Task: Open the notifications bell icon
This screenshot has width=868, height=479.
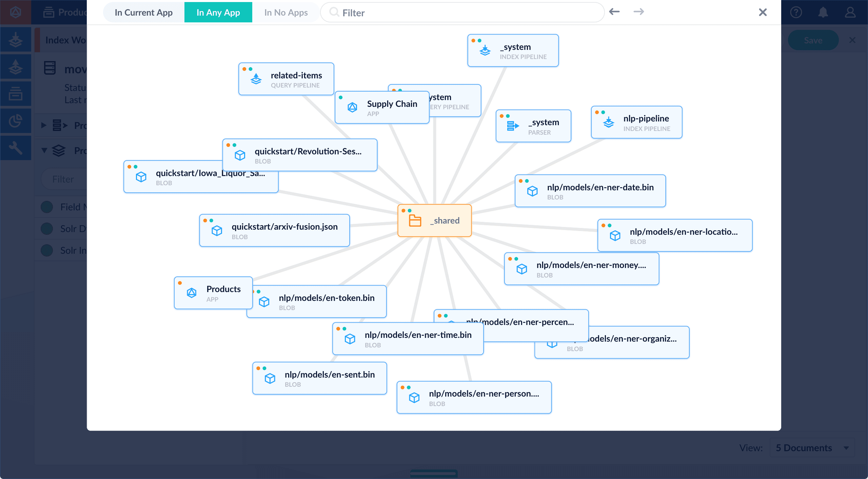Action: tap(823, 12)
